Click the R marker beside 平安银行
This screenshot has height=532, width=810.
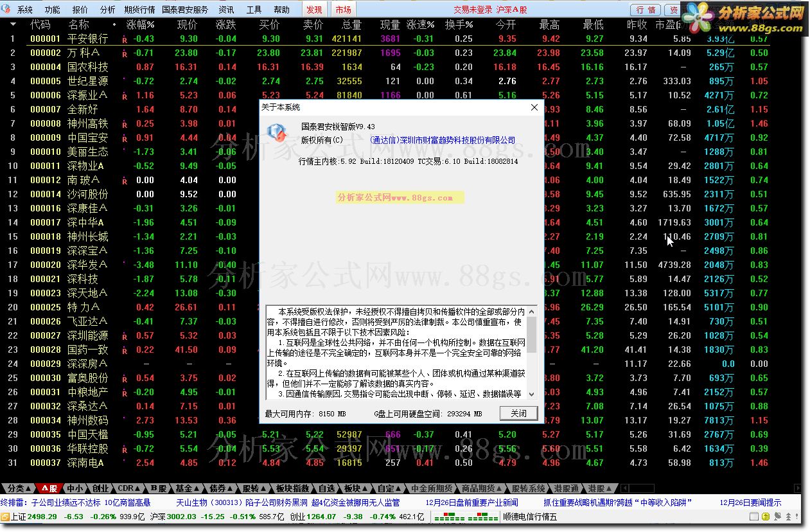click(125, 39)
